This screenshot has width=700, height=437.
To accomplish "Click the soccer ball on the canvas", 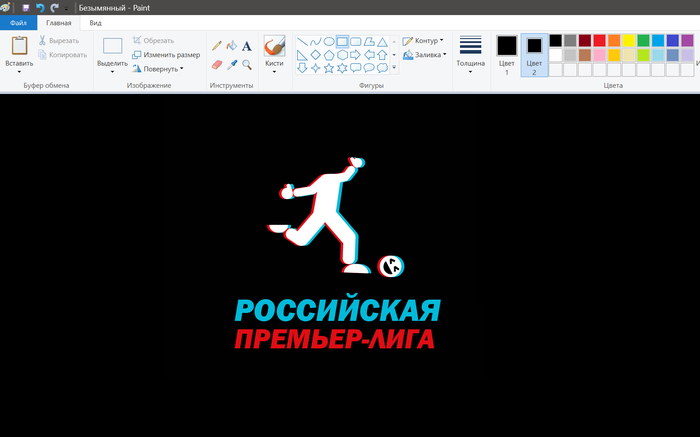I will pos(391,266).
